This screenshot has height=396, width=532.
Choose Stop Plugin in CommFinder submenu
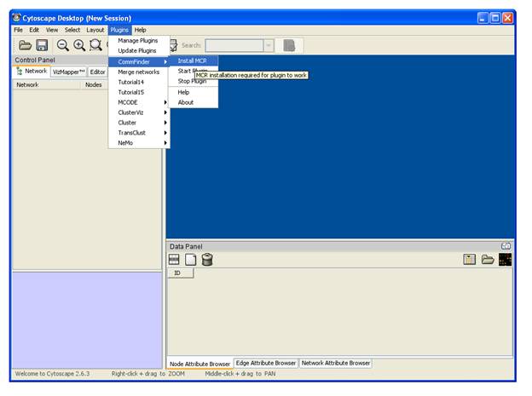pos(192,82)
